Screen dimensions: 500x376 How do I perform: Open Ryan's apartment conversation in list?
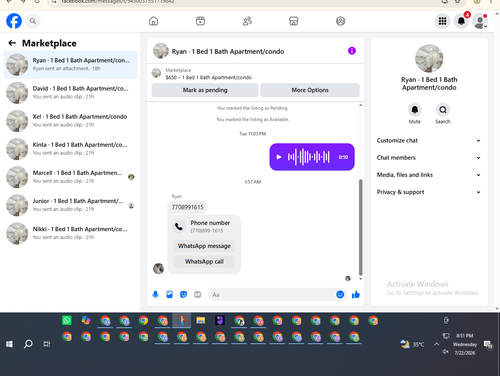pos(70,65)
